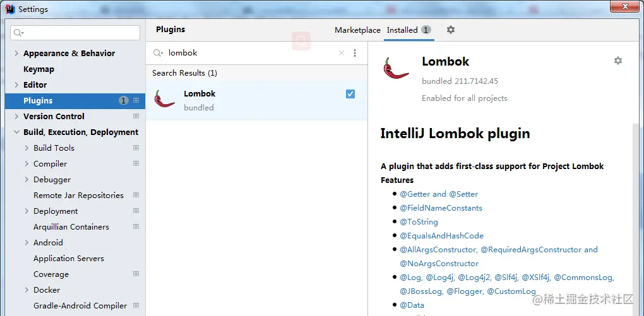This screenshot has width=644, height=316.
Task: Select the Lombok search result row
Action: [x=256, y=100]
